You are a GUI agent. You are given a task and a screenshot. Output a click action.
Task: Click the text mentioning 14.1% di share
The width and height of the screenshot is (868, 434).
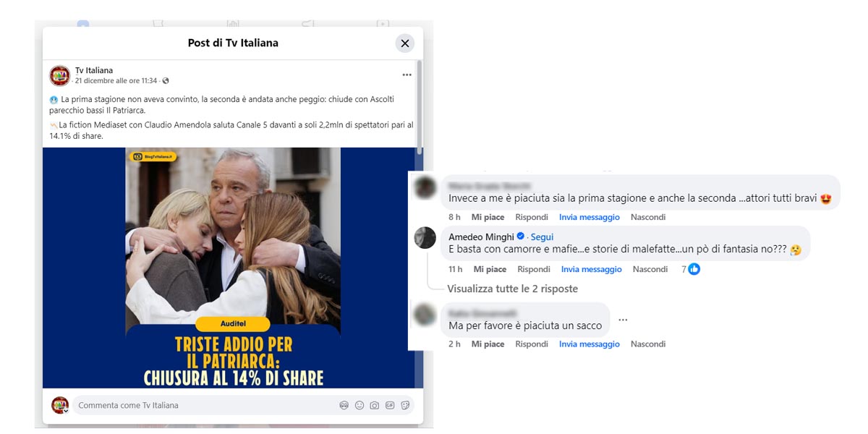point(77,136)
